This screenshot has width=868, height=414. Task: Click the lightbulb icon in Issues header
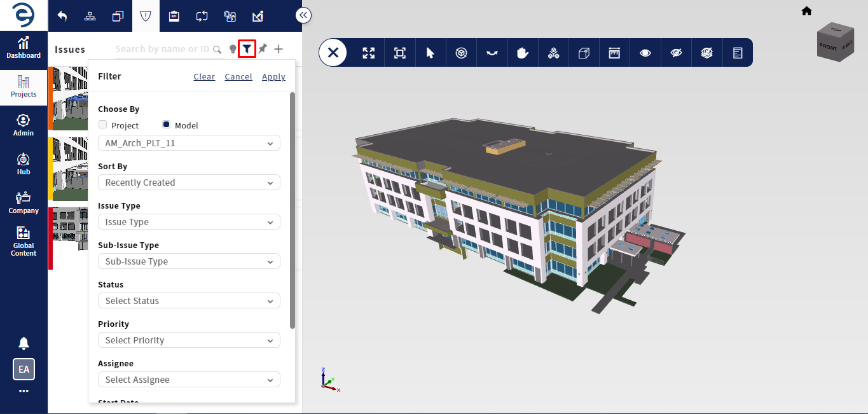tap(233, 49)
